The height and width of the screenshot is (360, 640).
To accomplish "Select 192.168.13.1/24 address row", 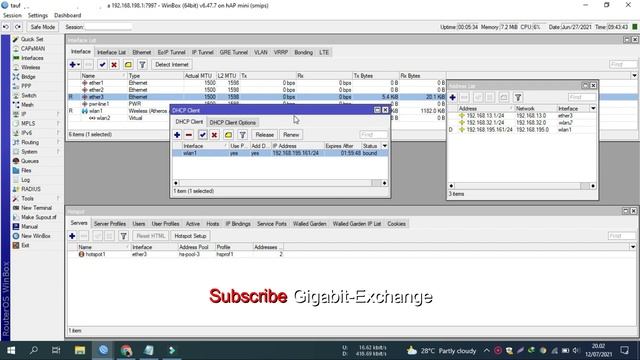I will pos(522,116).
